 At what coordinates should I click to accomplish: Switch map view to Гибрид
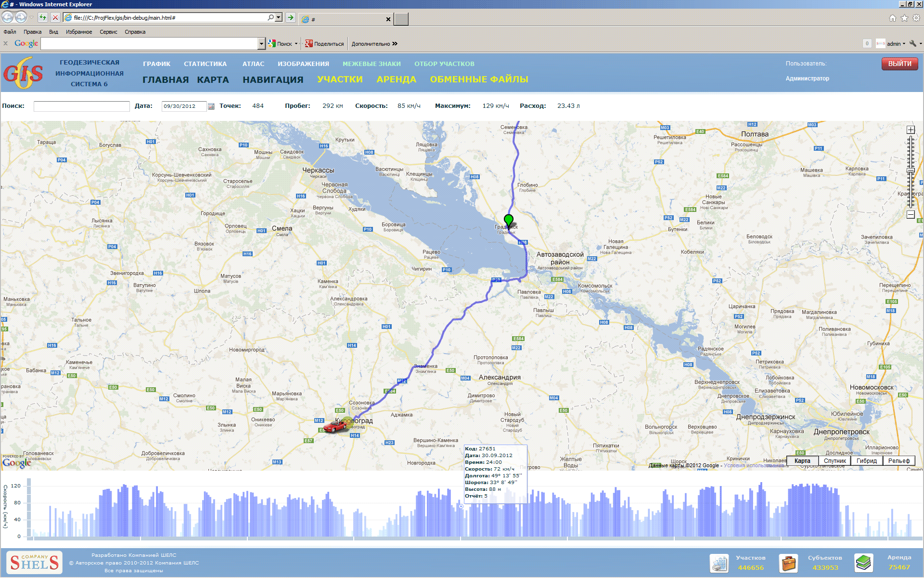[866, 461]
